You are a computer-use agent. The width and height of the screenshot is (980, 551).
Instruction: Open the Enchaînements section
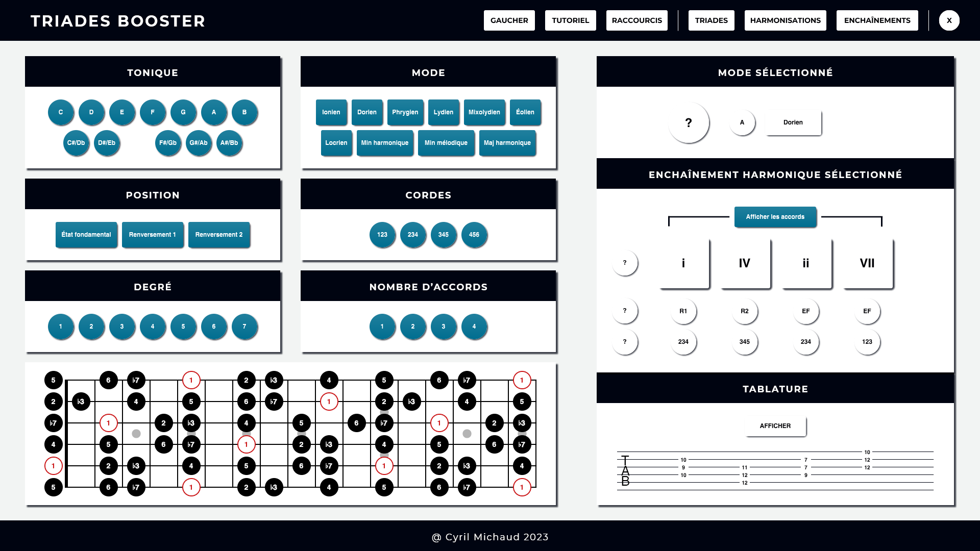pos(877,20)
